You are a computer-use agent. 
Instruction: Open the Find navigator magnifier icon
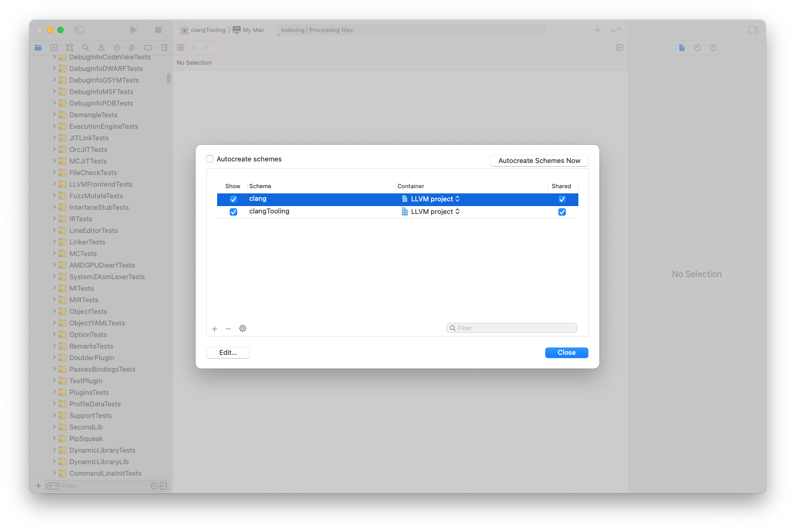coord(85,47)
